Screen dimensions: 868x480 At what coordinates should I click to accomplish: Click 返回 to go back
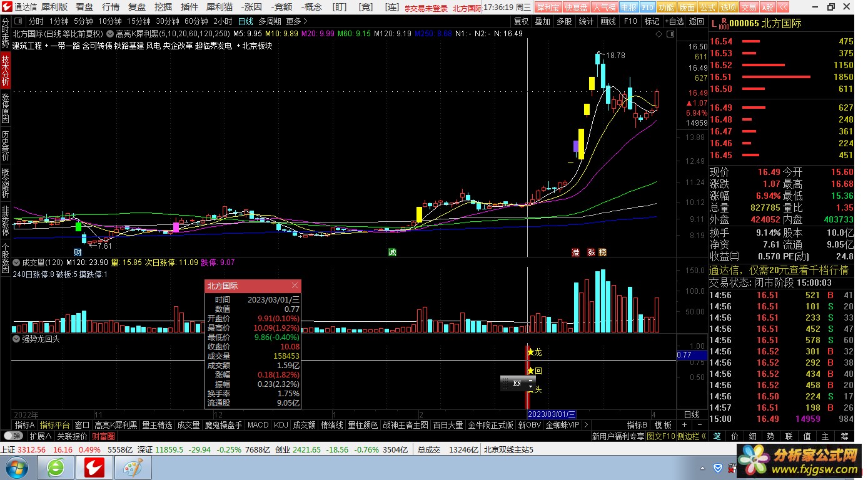click(697, 21)
